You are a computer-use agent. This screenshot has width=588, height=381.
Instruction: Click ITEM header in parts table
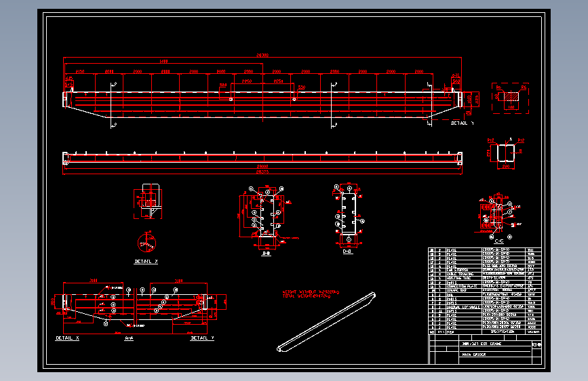(450, 332)
